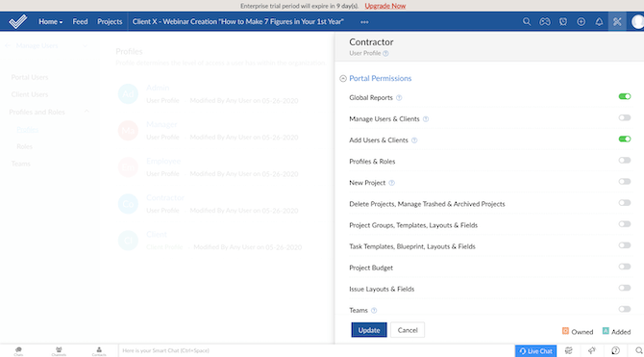Viewport: 644px width, 357px height.
Task: Collapse the Portal Permissions section
Action: click(x=343, y=79)
